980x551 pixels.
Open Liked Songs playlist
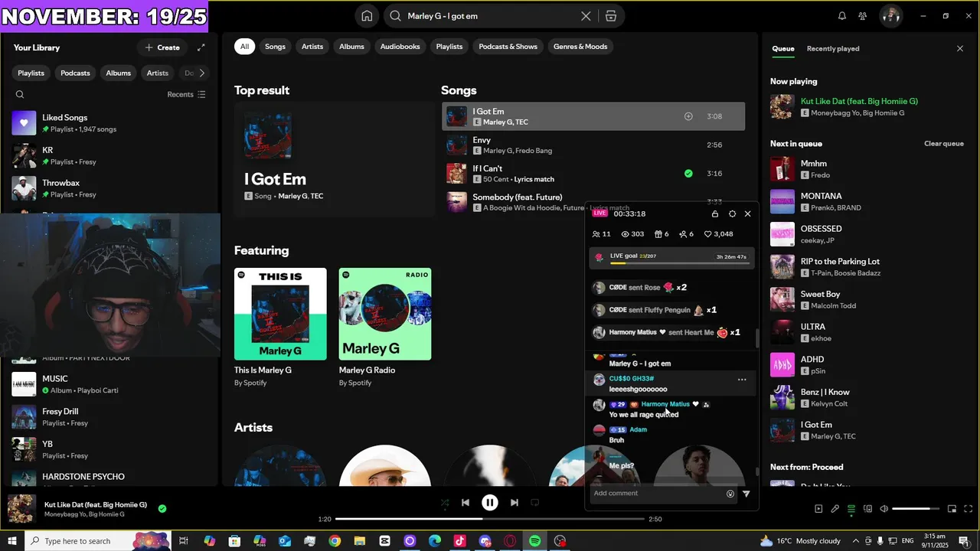pyautogui.click(x=111, y=123)
